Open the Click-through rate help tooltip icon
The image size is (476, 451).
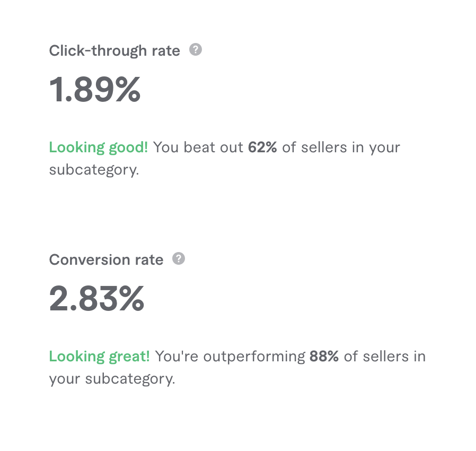pos(196,49)
